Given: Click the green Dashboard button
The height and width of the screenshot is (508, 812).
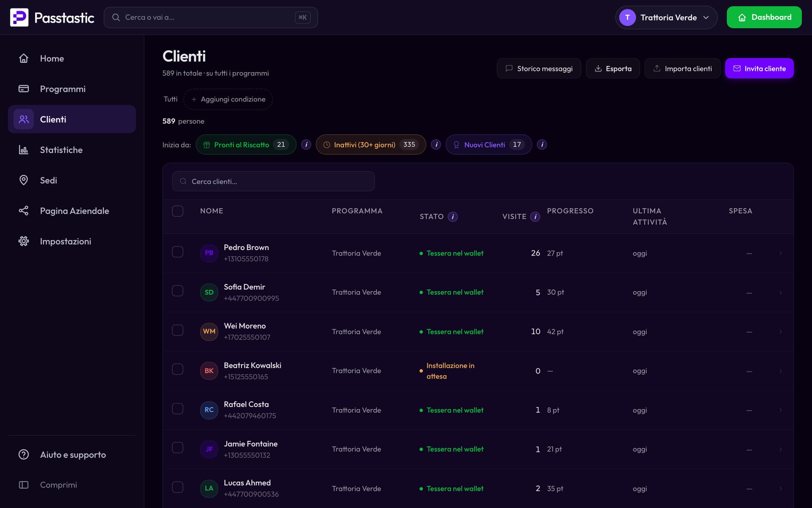Looking at the screenshot, I should point(764,17).
